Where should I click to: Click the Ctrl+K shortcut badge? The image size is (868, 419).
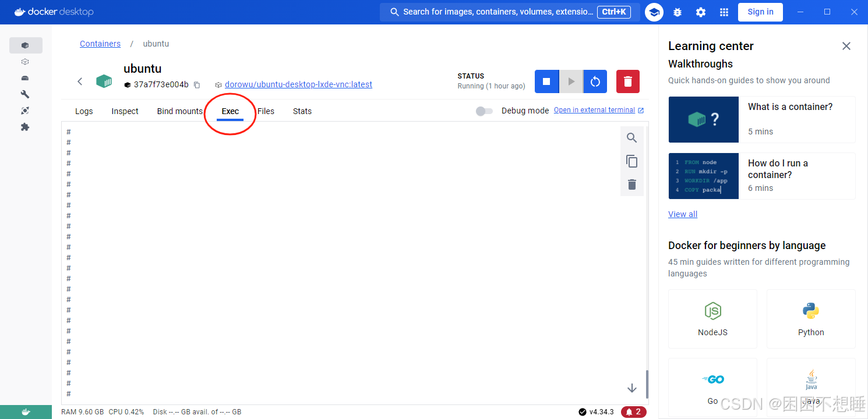click(x=614, y=12)
